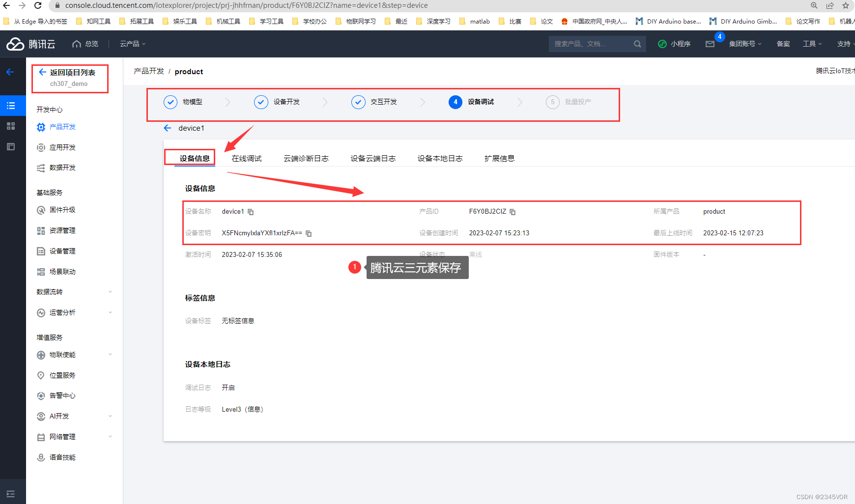Reload the page with the refresh icon
Image resolution: width=855 pixels, height=504 pixels.
point(38,5)
